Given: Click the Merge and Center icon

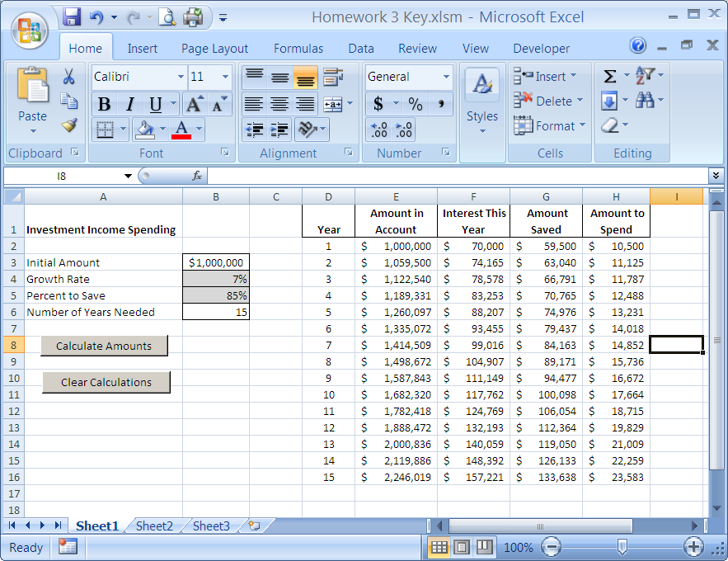Looking at the screenshot, I should (332, 104).
